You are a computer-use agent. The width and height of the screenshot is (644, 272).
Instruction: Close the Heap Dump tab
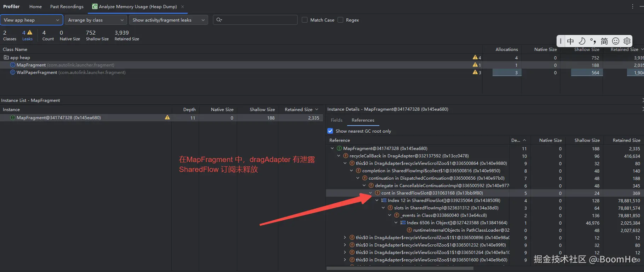point(183,6)
